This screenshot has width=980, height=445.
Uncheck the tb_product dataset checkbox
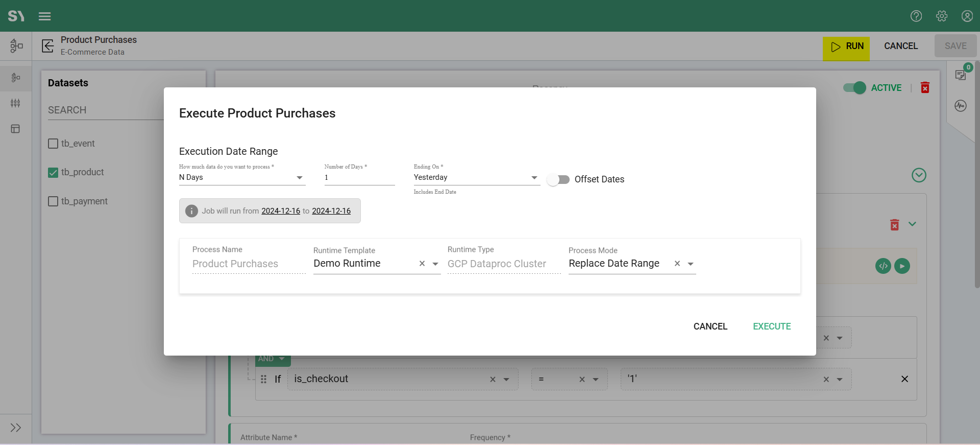pyautogui.click(x=53, y=173)
